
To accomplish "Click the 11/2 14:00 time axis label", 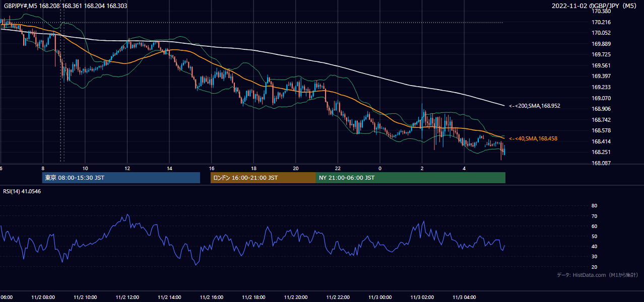I will pyautogui.click(x=169, y=297).
